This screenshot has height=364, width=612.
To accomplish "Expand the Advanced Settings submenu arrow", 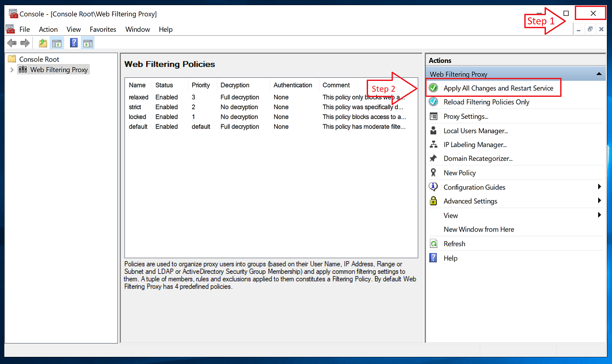I will tap(599, 201).
